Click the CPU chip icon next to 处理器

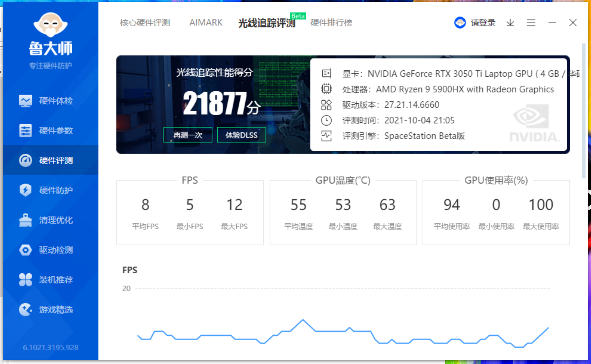326,89
